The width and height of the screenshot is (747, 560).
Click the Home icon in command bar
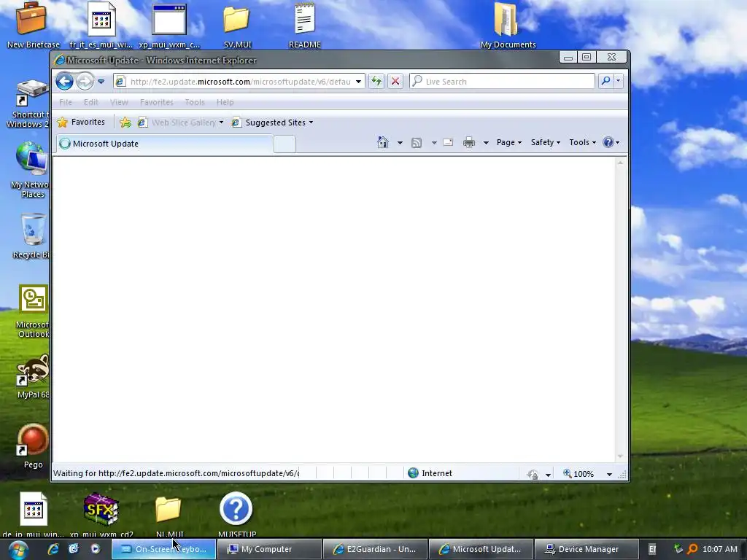point(382,142)
